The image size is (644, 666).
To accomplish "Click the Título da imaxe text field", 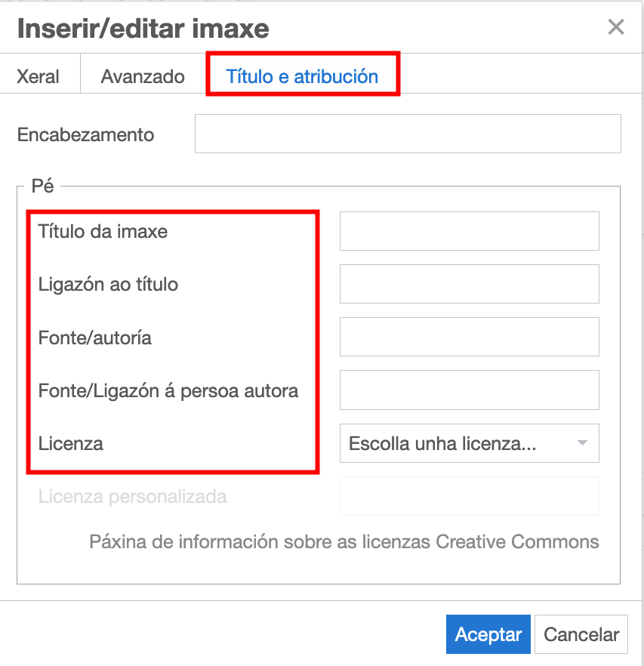I will pos(469,231).
